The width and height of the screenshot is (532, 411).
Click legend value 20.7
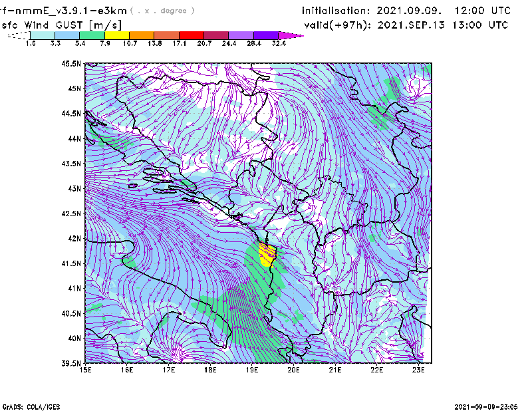pos(204,43)
